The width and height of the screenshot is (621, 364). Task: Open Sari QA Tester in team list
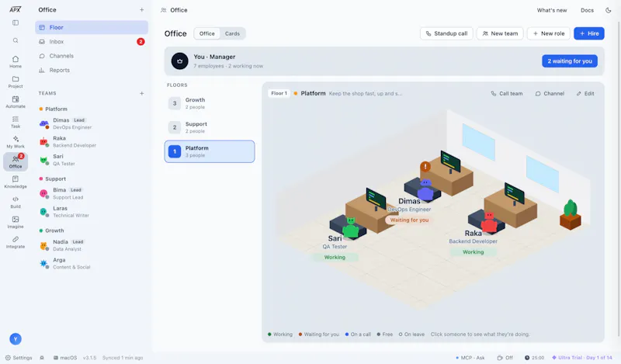92,160
